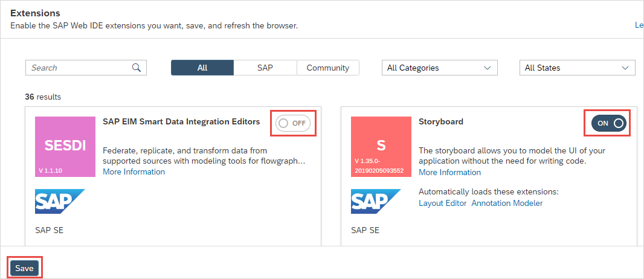Click the SAP EIM Smart Data Integration Editors title
Image resolution: width=644 pixels, height=279 pixels.
(x=181, y=121)
